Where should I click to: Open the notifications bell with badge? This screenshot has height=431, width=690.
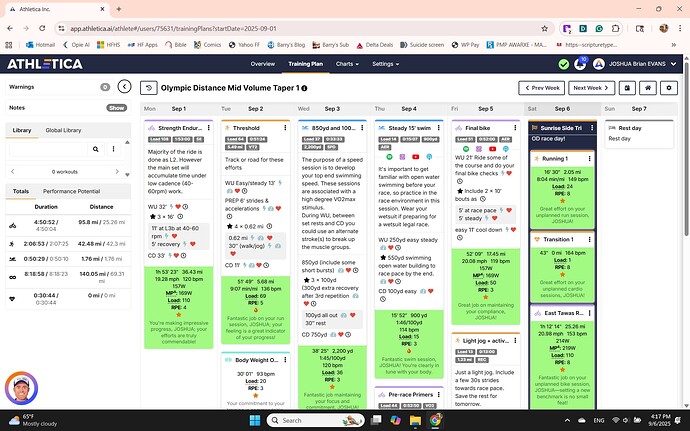[580, 64]
